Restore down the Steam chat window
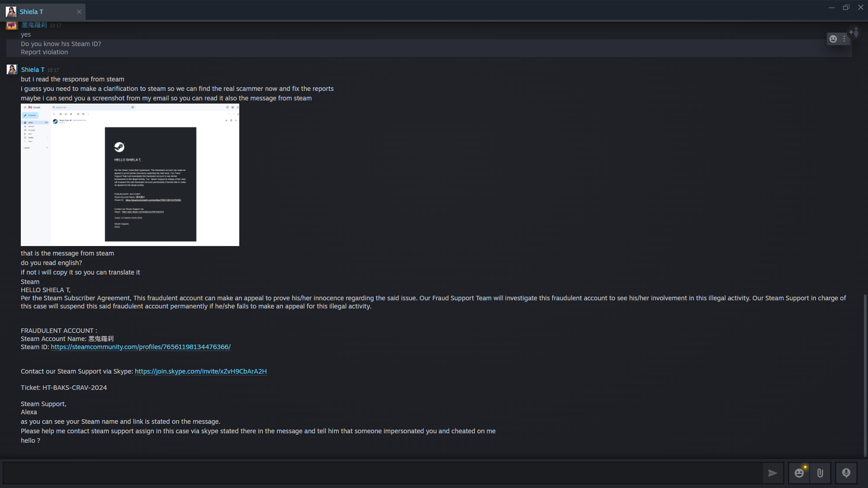The image size is (868, 488). pos(846,7)
